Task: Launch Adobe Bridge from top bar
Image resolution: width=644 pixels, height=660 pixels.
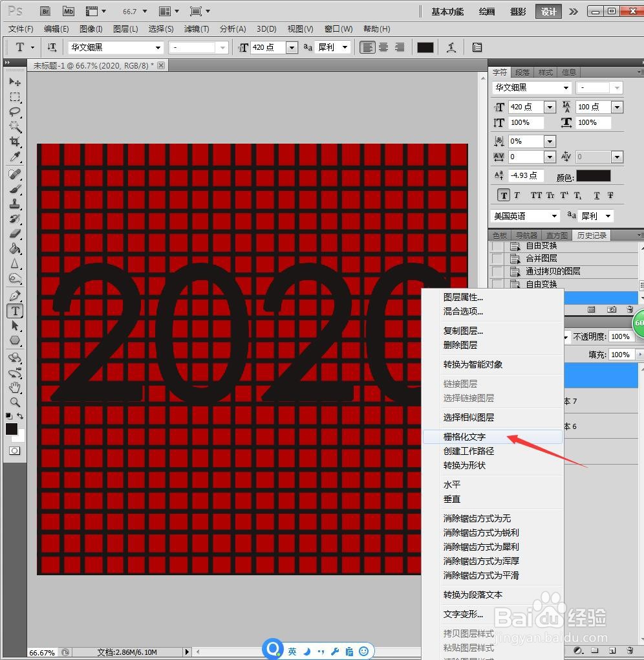Action: coord(45,12)
